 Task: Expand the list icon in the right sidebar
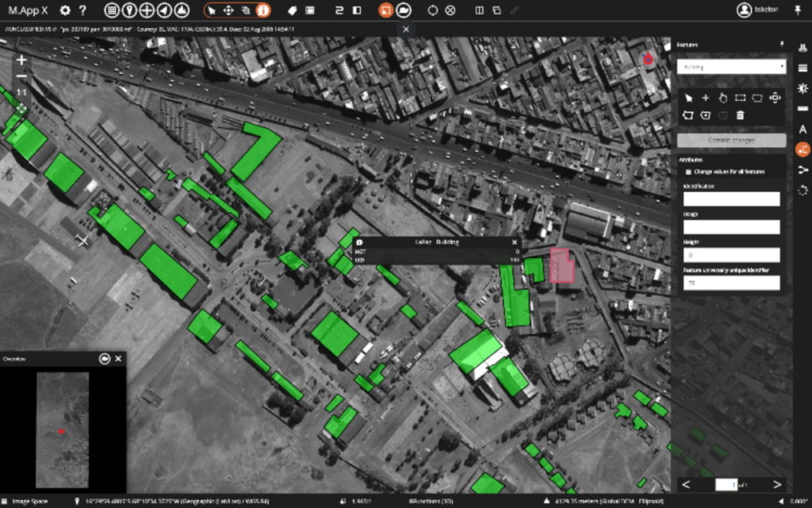(802, 67)
